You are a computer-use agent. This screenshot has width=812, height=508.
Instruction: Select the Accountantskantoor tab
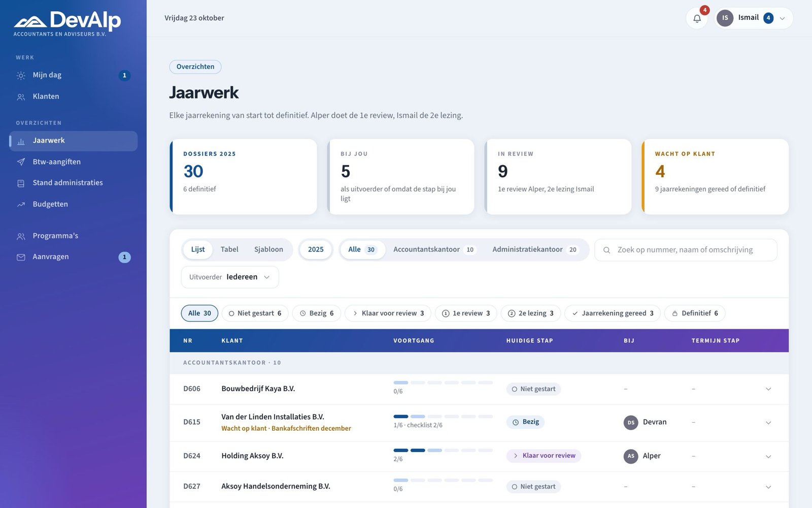coord(434,249)
